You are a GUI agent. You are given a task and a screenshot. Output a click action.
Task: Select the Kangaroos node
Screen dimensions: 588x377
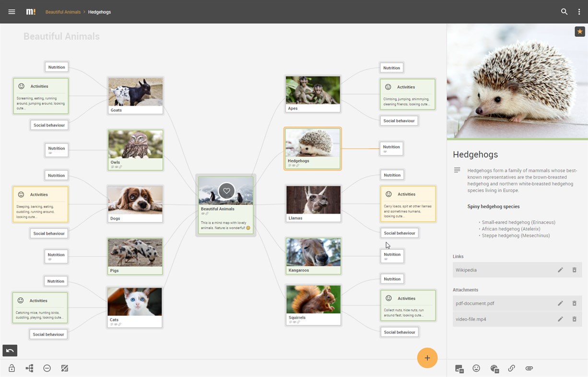point(313,256)
